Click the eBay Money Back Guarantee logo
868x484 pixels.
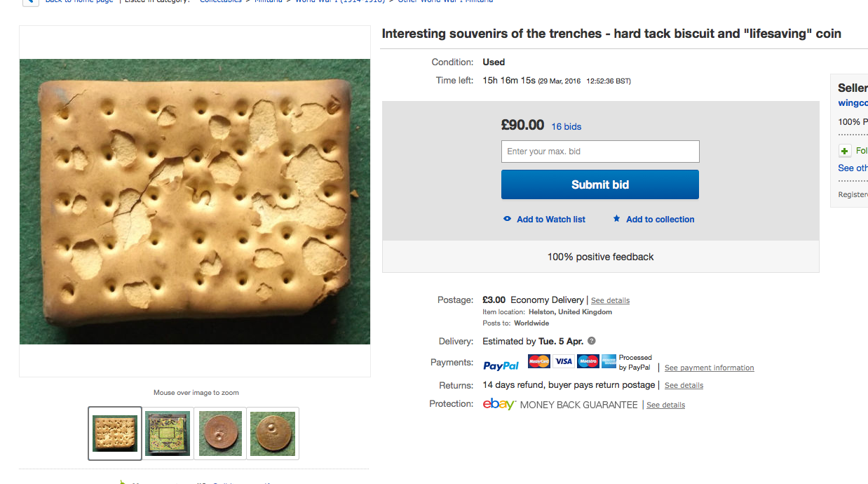[499, 405]
